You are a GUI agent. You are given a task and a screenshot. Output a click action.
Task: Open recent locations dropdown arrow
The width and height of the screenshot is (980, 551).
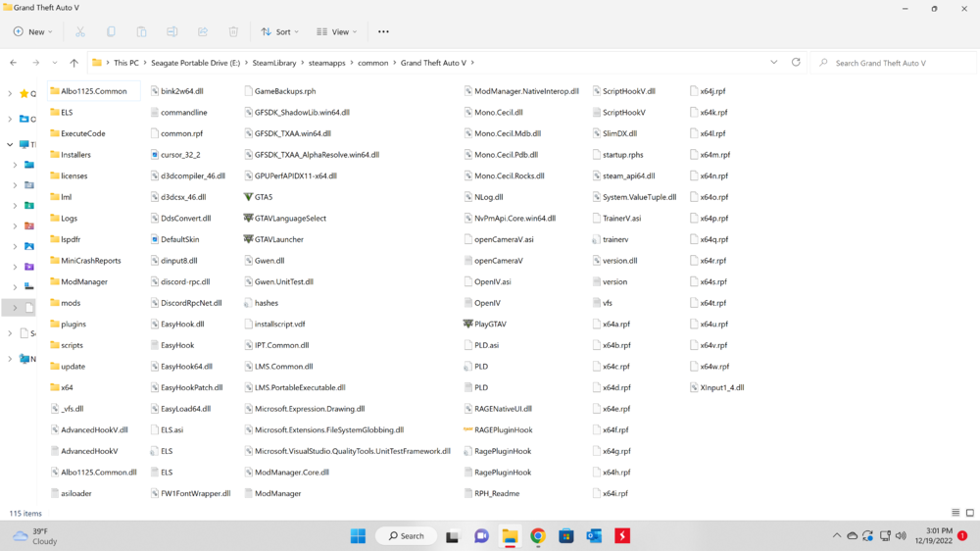pos(55,63)
